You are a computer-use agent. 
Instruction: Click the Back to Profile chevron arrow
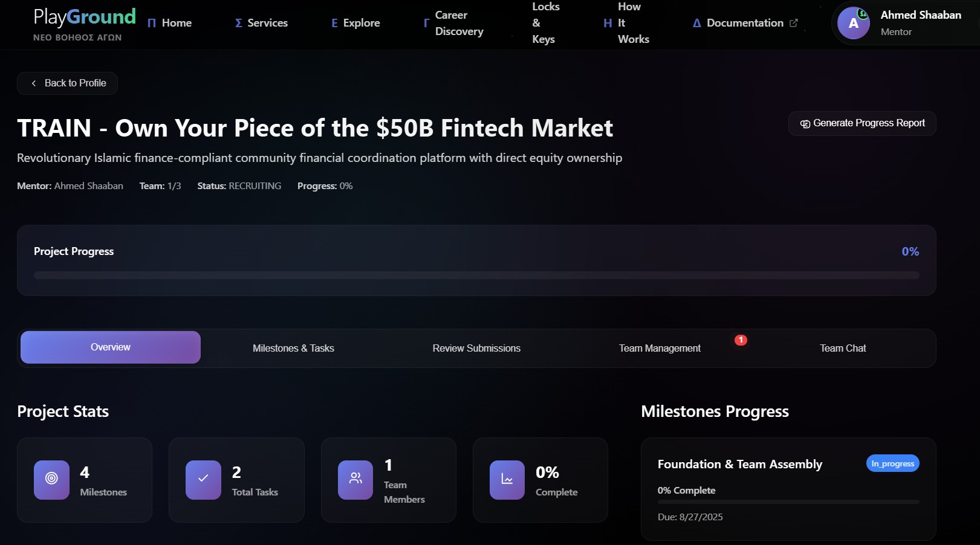[34, 83]
